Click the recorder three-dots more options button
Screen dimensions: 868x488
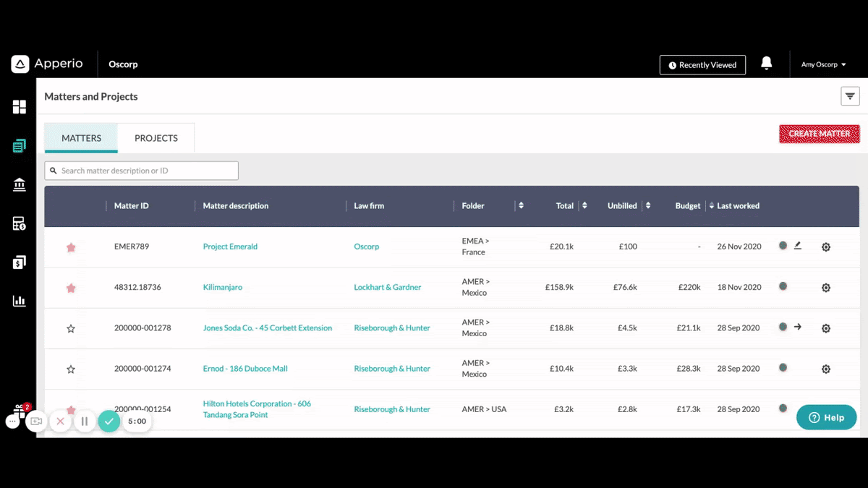point(13,421)
